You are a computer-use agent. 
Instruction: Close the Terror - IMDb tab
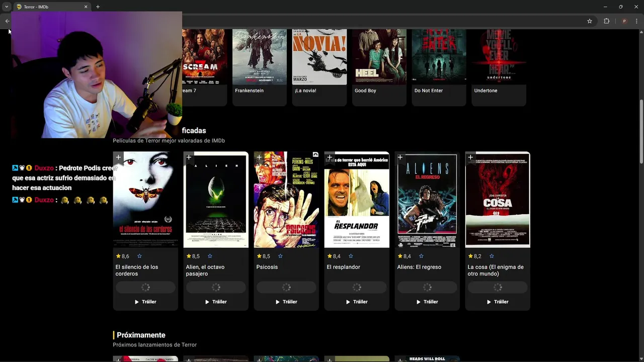pos(86,7)
